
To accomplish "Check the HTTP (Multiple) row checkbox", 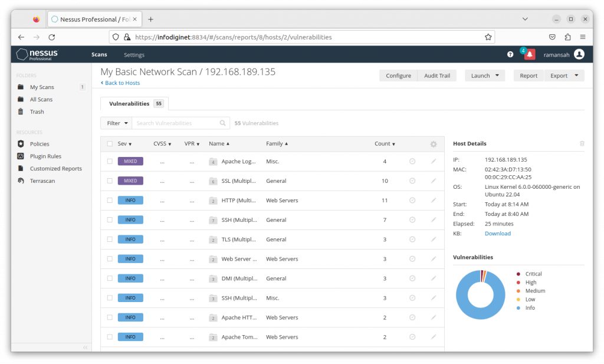I will (110, 201).
